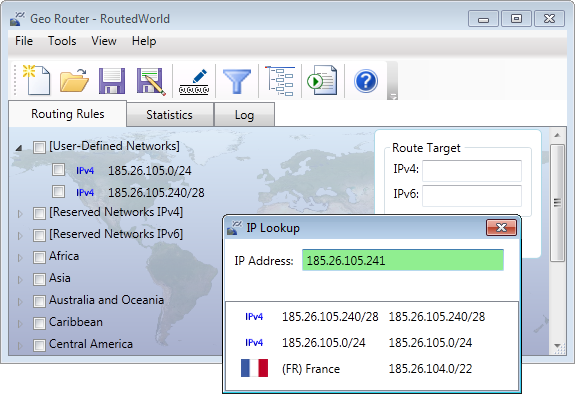Open the Tools menu
575x394 pixels.
click(62, 41)
